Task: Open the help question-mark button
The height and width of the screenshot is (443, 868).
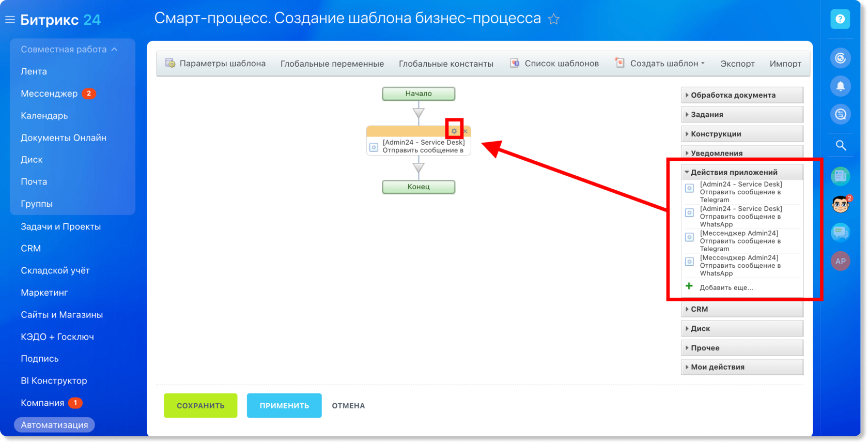Action: click(840, 19)
